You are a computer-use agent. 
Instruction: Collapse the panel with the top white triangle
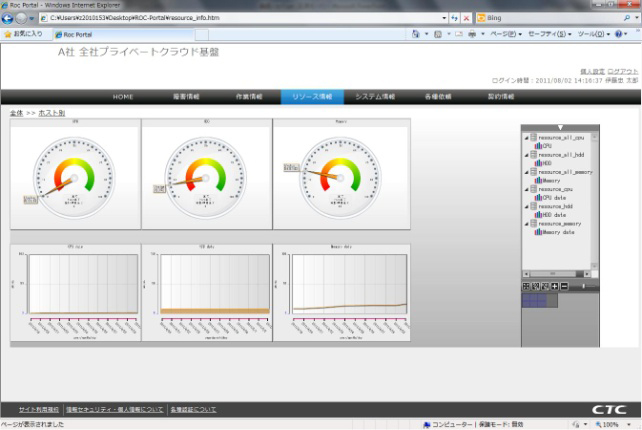560,128
